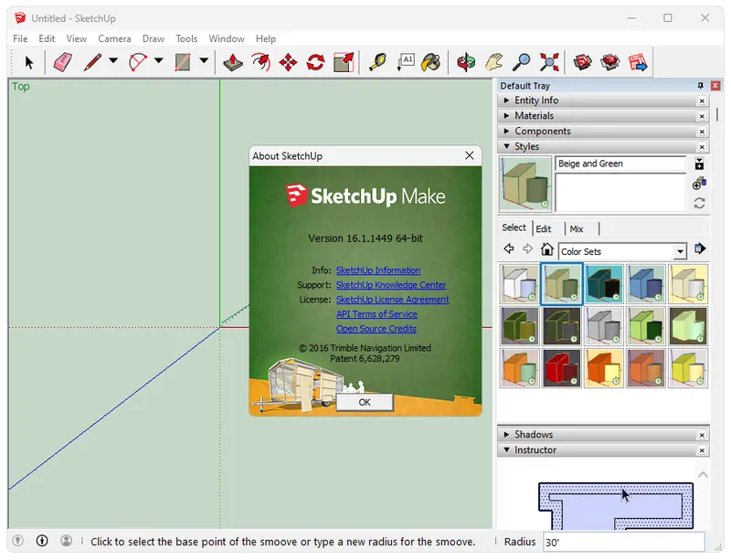Open the Line tool dropdown arrow
The height and width of the screenshot is (560, 731).
coord(113,60)
